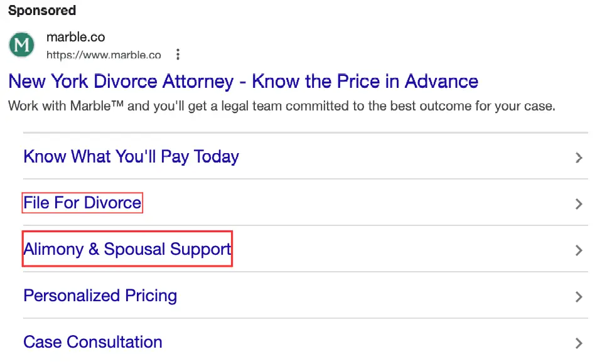
Task: Click the rightmost arrow in the sitelink list
Action: 578,343
